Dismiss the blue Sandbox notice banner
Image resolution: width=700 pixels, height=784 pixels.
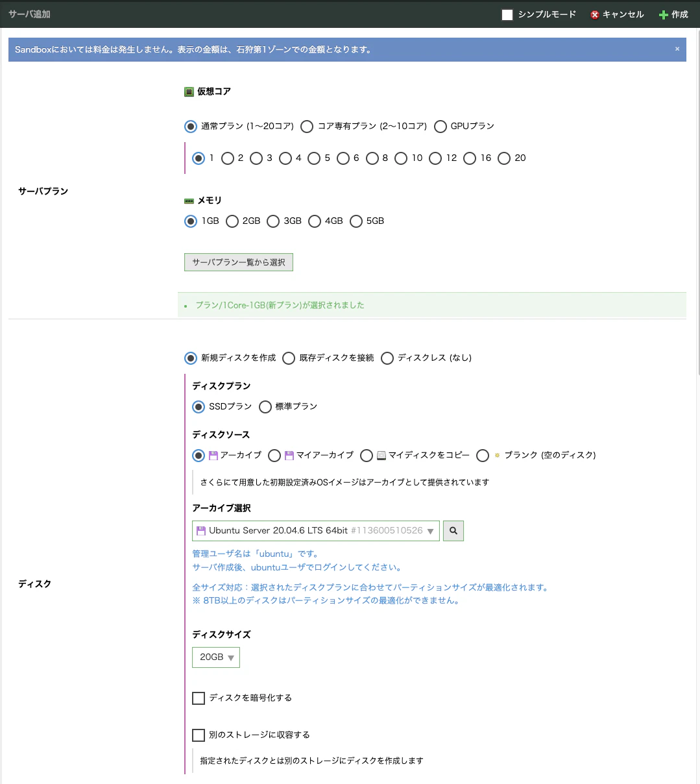[x=679, y=49]
